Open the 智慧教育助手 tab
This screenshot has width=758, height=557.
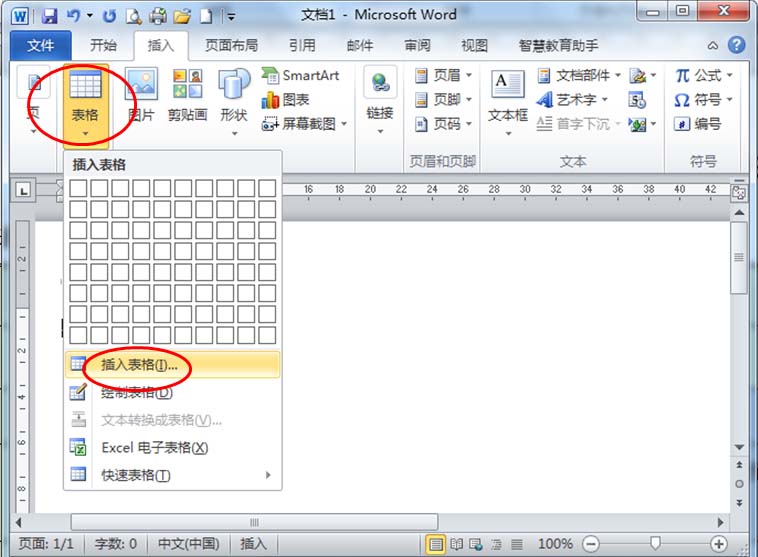[x=558, y=45]
